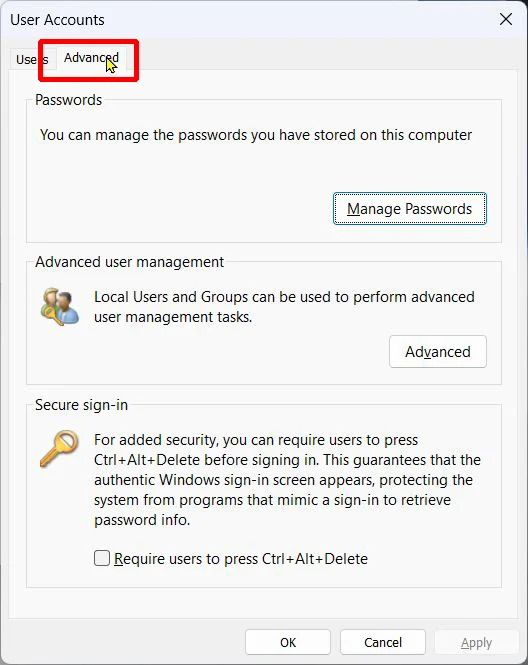Dismiss changes with the Cancel button
The width and height of the screenshot is (528, 665).
coord(383,642)
